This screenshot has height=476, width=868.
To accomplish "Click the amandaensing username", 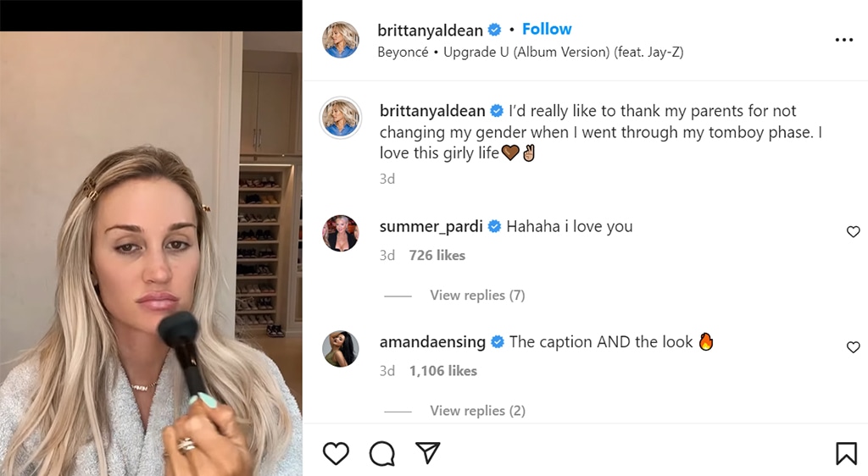I will (x=432, y=342).
